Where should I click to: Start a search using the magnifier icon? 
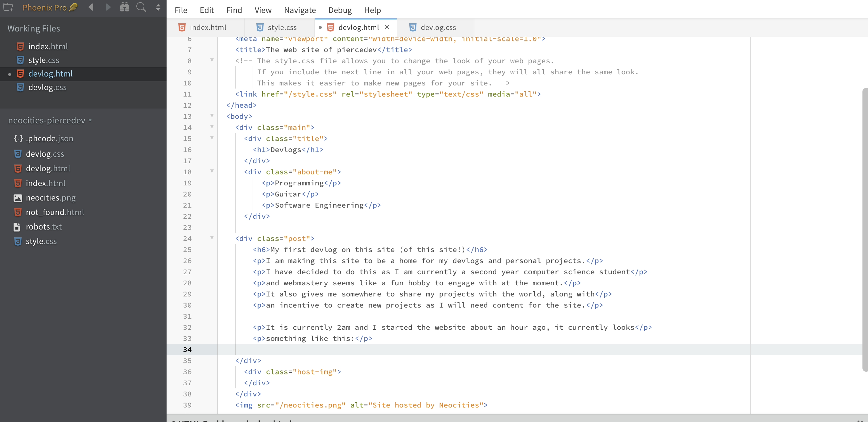click(141, 7)
